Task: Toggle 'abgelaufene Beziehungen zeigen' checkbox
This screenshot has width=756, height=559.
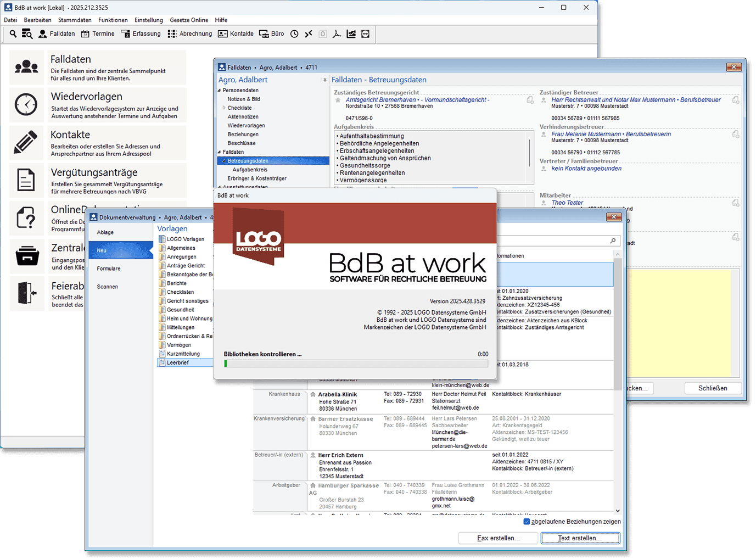Action: pyautogui.click(x=527, y=522)
